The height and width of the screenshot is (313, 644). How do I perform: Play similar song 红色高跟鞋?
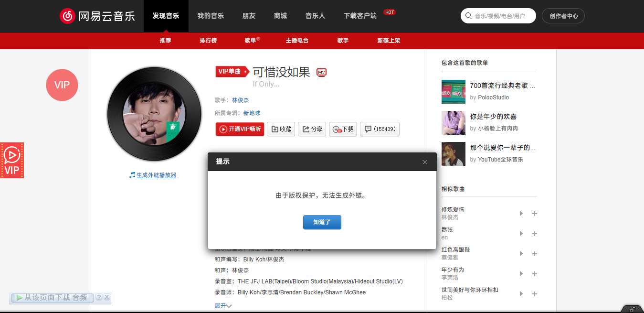coord(521,253)
